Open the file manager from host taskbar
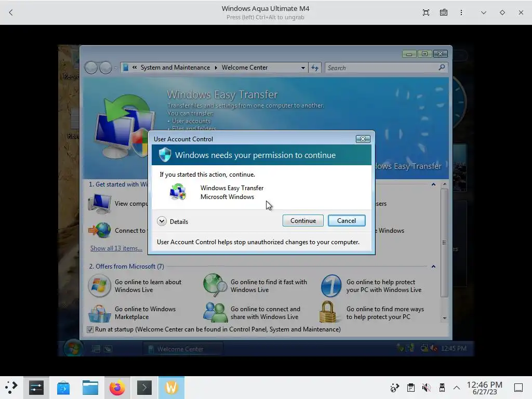The image size is (532, 399). coord(90,388)
